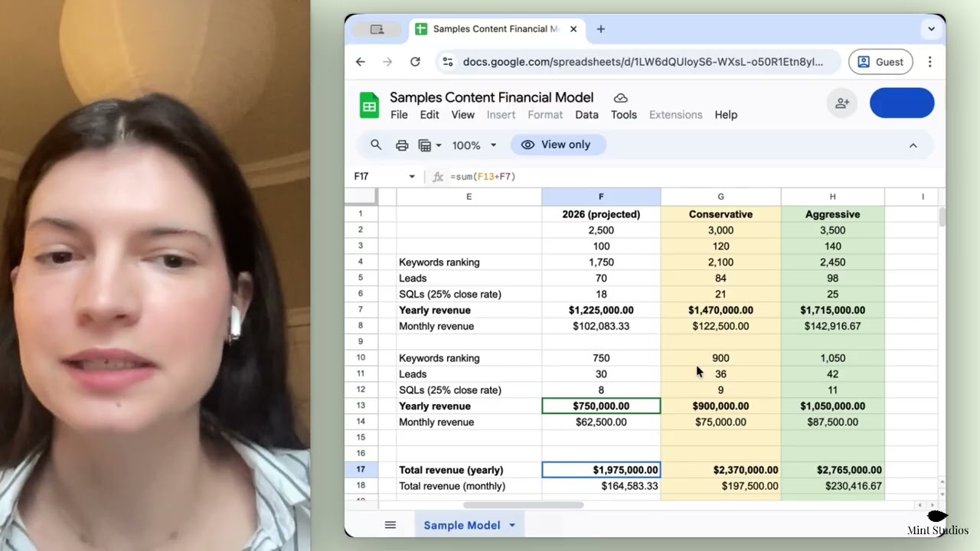
Task: Click the 'Aggressive' header cell
Action: pyautogui.click(x=832, y=214)
